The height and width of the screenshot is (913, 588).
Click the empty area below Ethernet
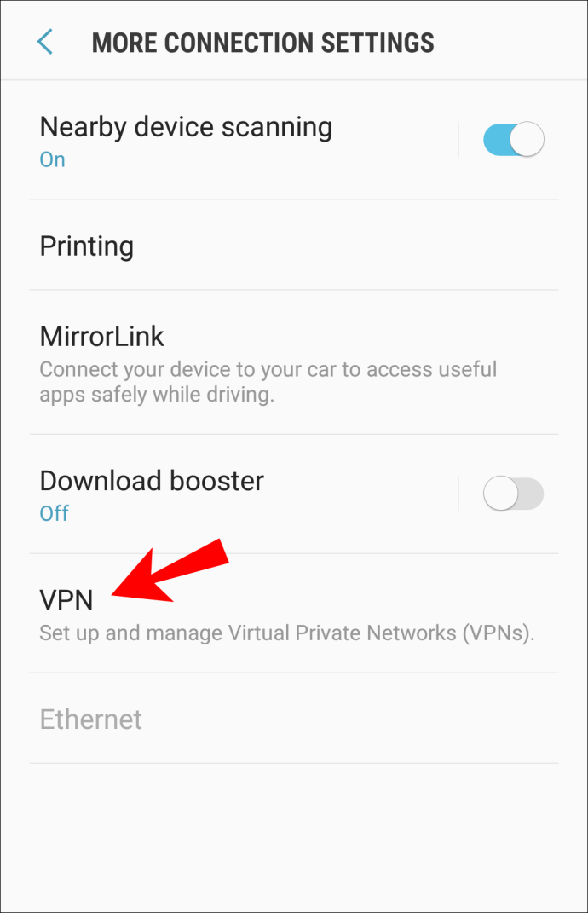(x=294, y=835)
